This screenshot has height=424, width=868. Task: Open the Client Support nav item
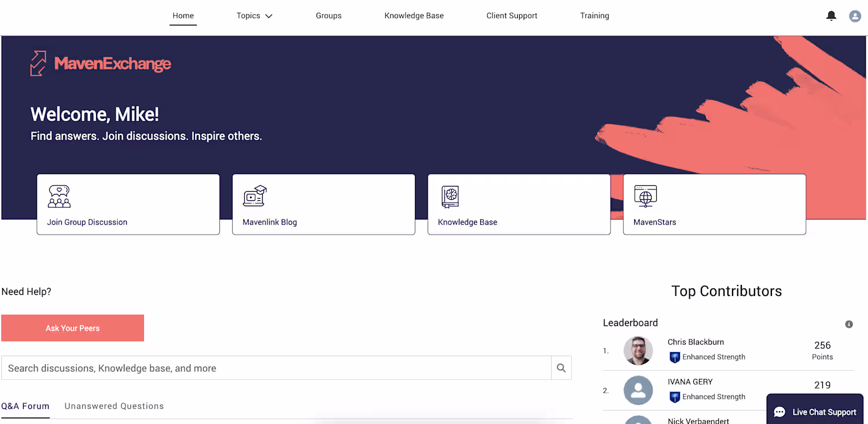[x=512, y=16]
